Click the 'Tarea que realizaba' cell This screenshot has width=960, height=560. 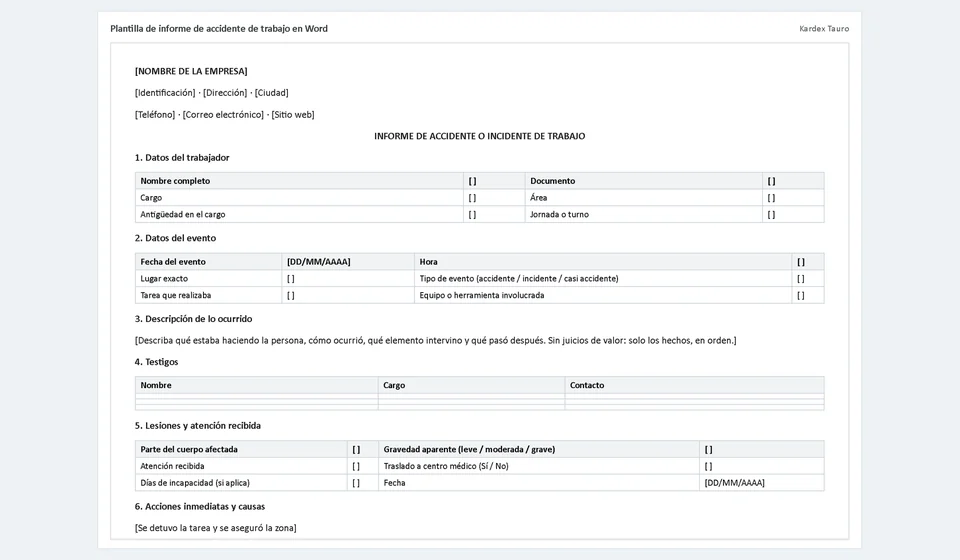[x=208, y=295]
